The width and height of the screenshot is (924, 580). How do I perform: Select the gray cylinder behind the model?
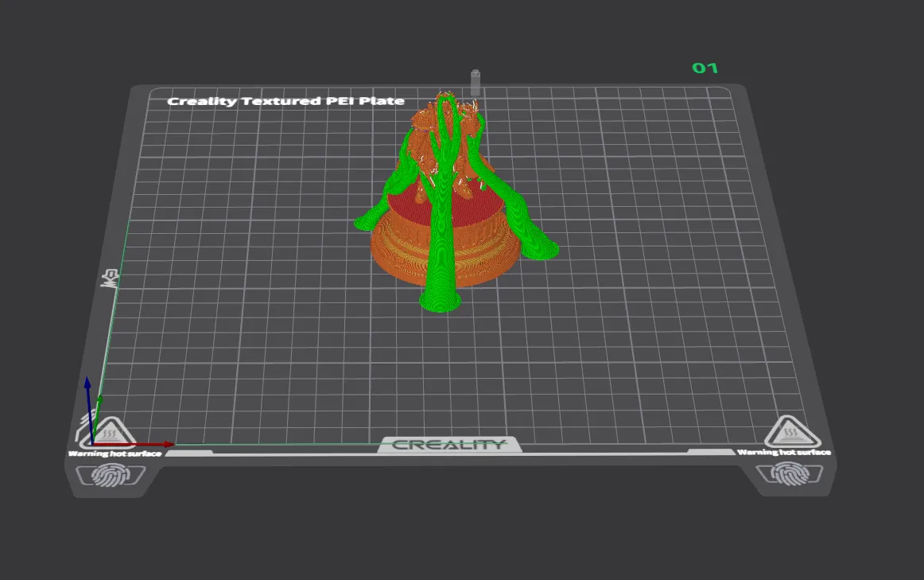pyautogui.click(x=476, y=83)
